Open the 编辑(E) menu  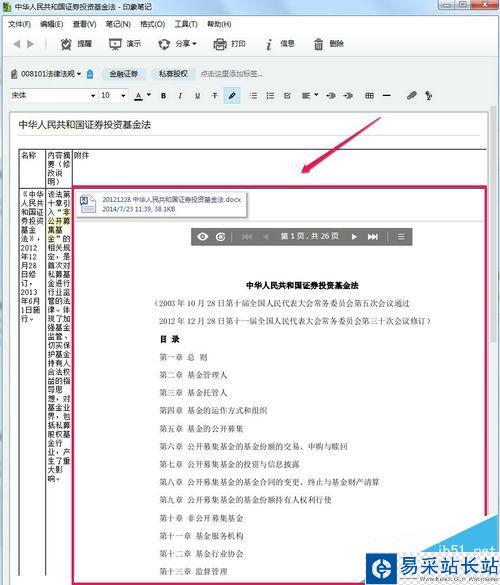click(x=51, y=24)
